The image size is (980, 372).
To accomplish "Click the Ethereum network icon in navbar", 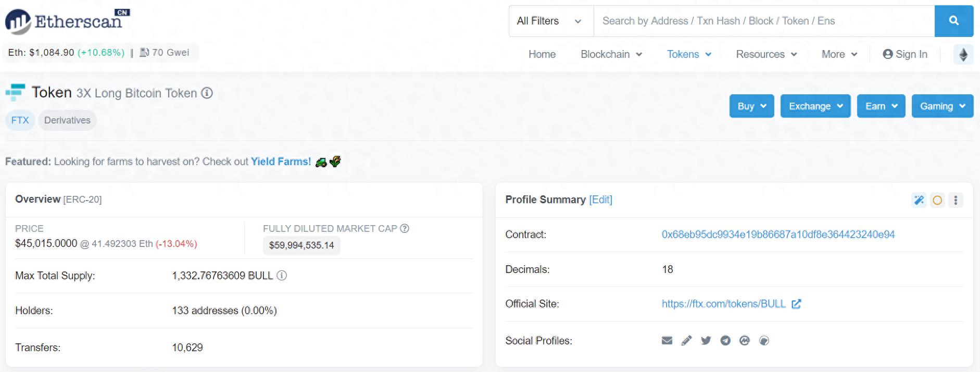I will pos(963,54).
